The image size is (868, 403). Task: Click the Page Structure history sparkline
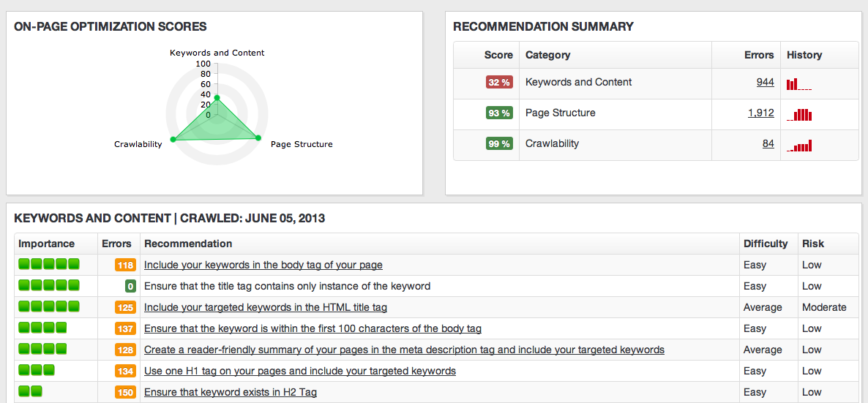coord(799,115)
